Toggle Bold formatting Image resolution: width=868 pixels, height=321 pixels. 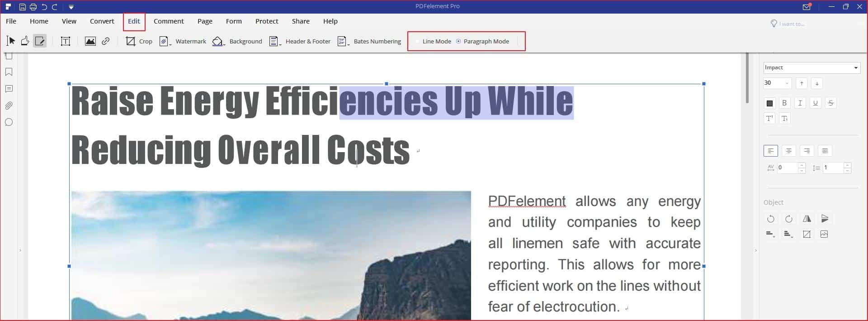coord(784,103)
